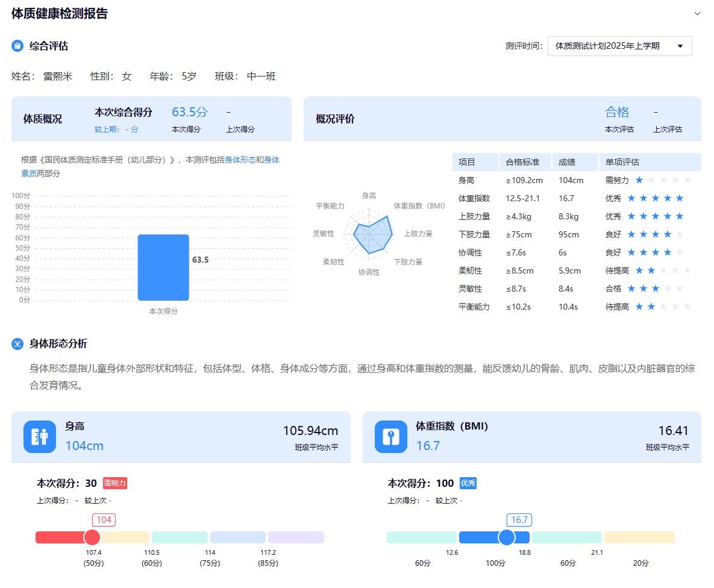
Task: Click the single star rating for 身高
Action: tap(639, 180)
